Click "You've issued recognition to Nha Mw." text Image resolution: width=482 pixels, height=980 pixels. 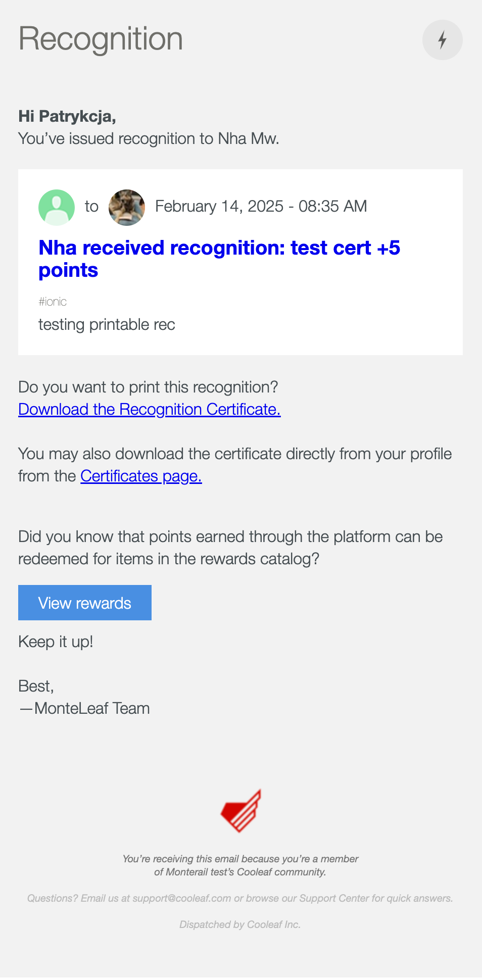(149, 138)
